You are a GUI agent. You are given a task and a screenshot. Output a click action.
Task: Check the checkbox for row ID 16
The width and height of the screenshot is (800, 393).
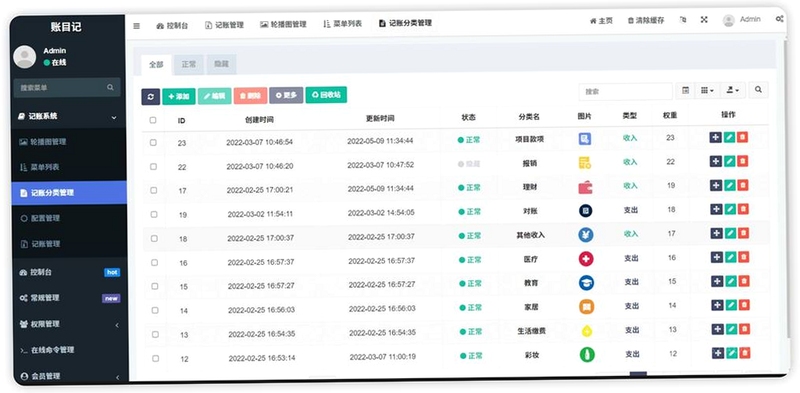click(x=155, y=262)
